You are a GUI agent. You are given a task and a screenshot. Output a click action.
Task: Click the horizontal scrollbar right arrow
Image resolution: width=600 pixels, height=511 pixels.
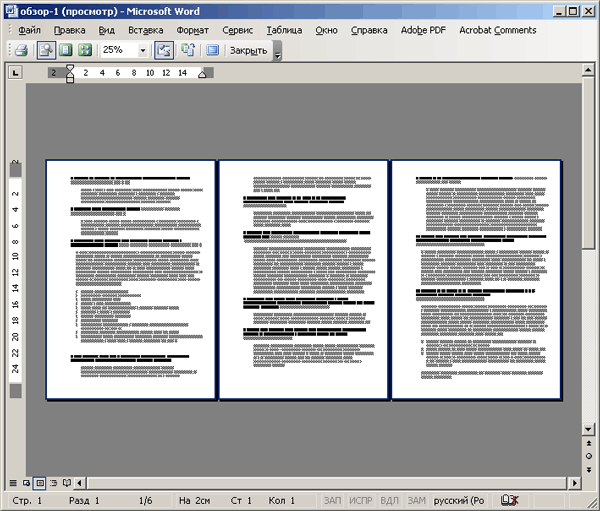pos(574,483)
